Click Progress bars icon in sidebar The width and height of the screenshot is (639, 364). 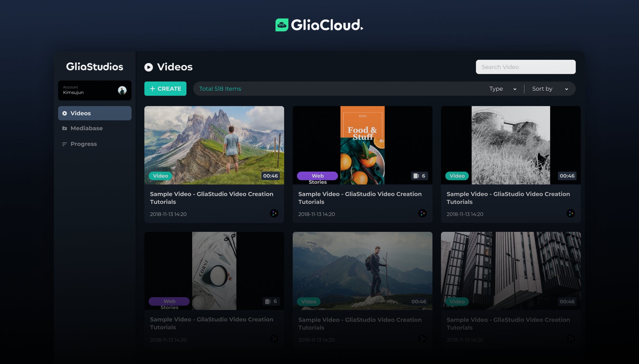65,144
